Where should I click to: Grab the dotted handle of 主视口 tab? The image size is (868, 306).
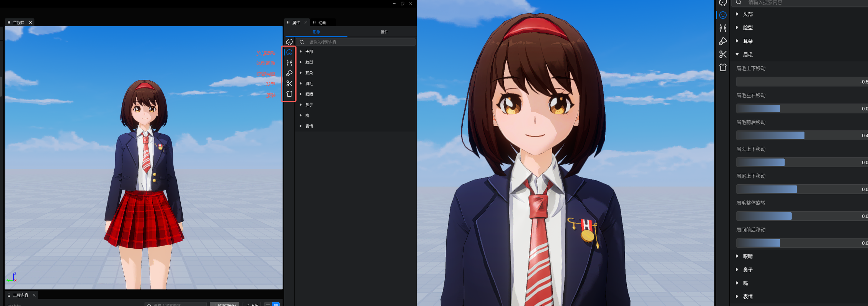point(9,22)
